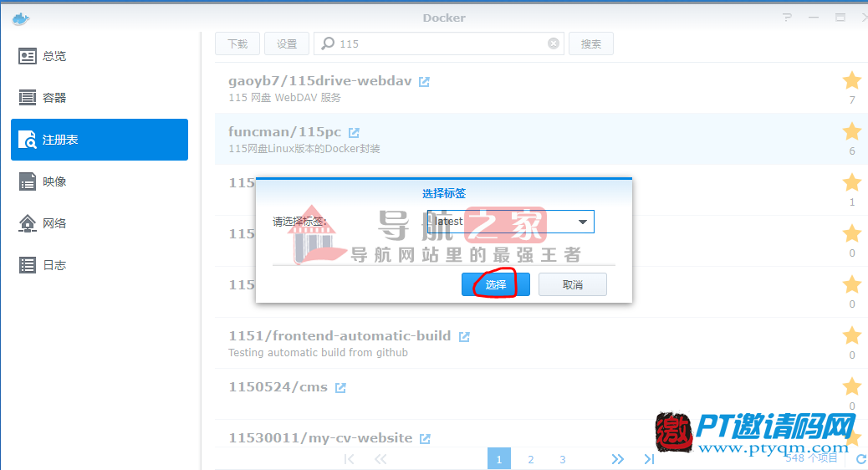
Task: Open external link for funcman/115pc
Action: click(354, 133)
